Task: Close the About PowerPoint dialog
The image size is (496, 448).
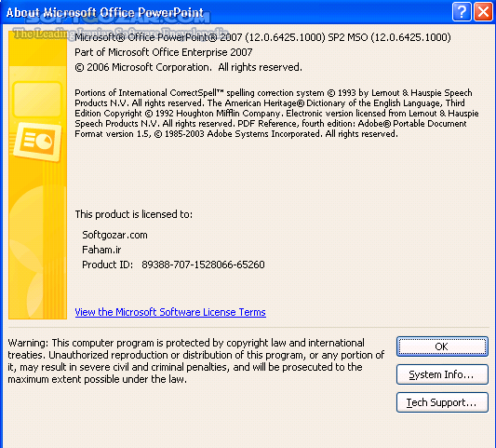Action: [x=483, y=12]
